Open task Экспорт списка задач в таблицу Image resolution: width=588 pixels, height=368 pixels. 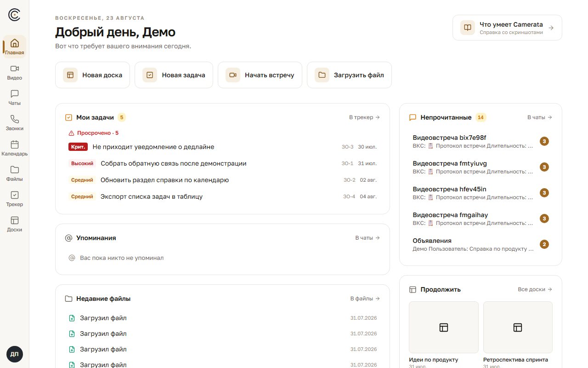coord(222,196)
